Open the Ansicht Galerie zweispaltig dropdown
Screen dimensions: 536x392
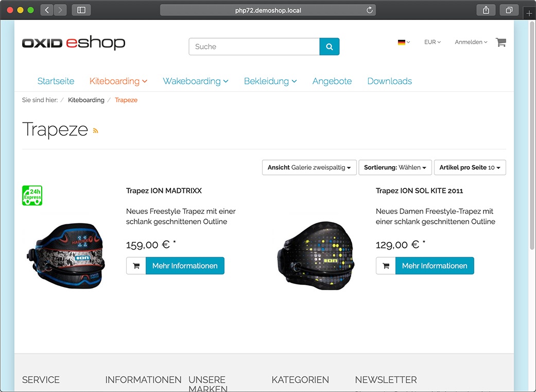[x=309, y=167]
